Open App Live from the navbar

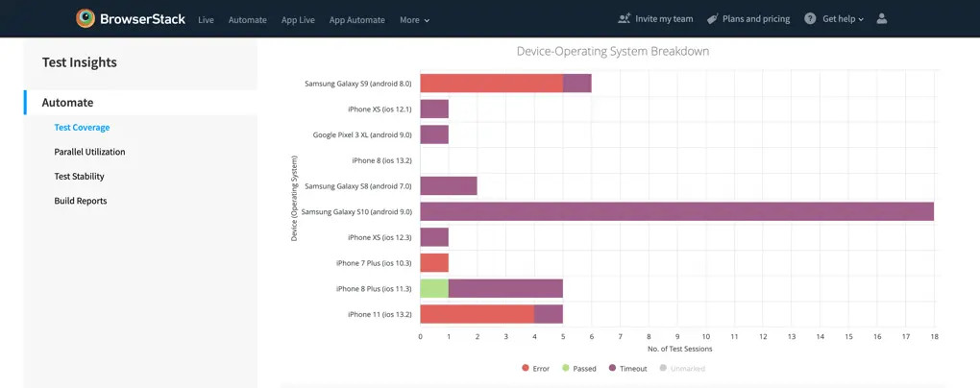click(x=298, y=20)
